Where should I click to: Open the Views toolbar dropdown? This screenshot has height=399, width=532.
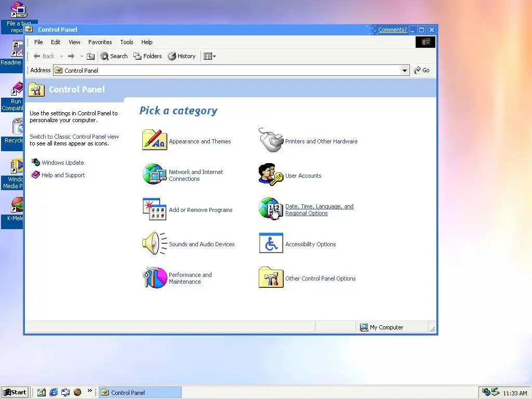[209, 56]
